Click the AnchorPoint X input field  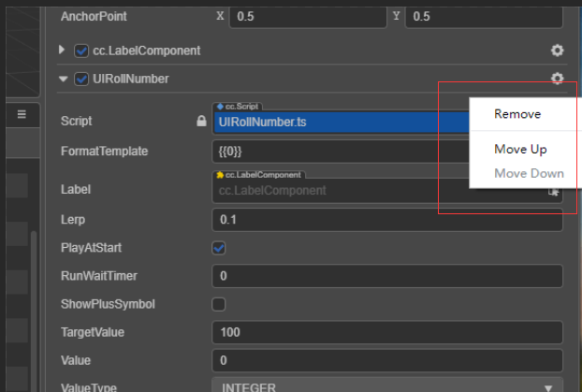[x=309, y=16]
